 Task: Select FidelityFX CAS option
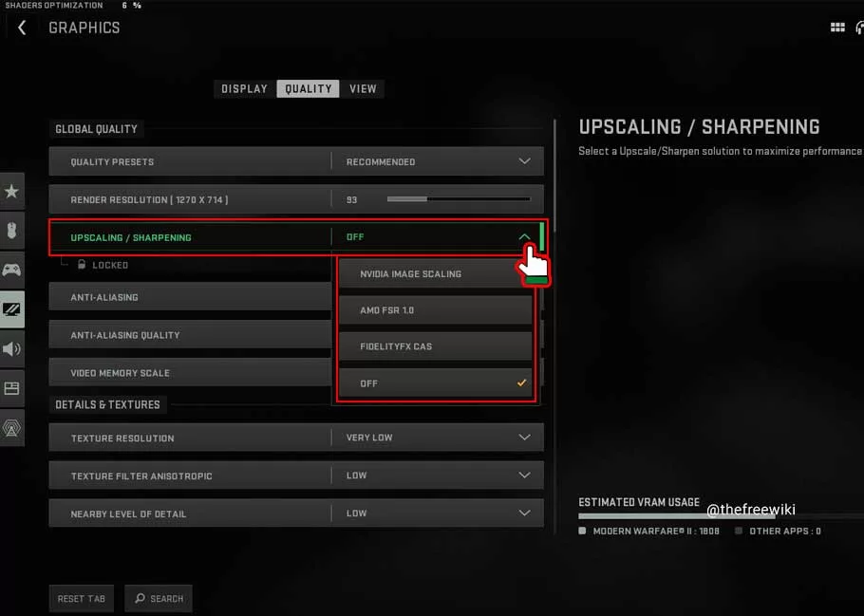435,346
